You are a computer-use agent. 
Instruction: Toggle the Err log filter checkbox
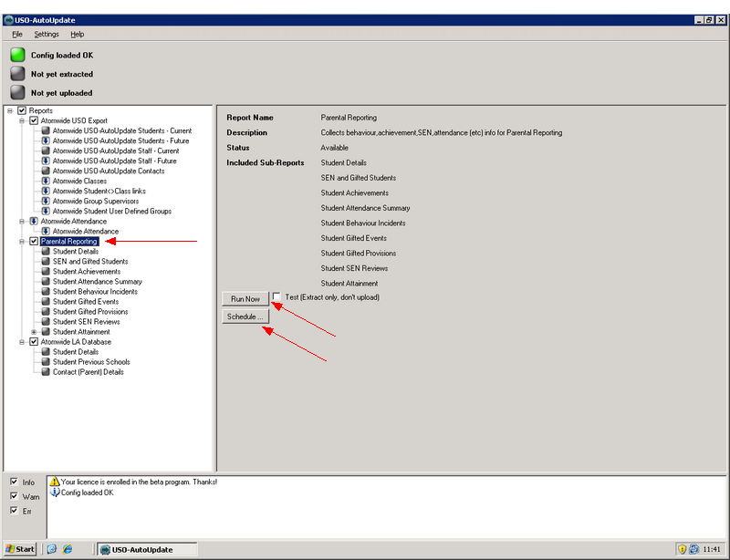coord(14,511)
